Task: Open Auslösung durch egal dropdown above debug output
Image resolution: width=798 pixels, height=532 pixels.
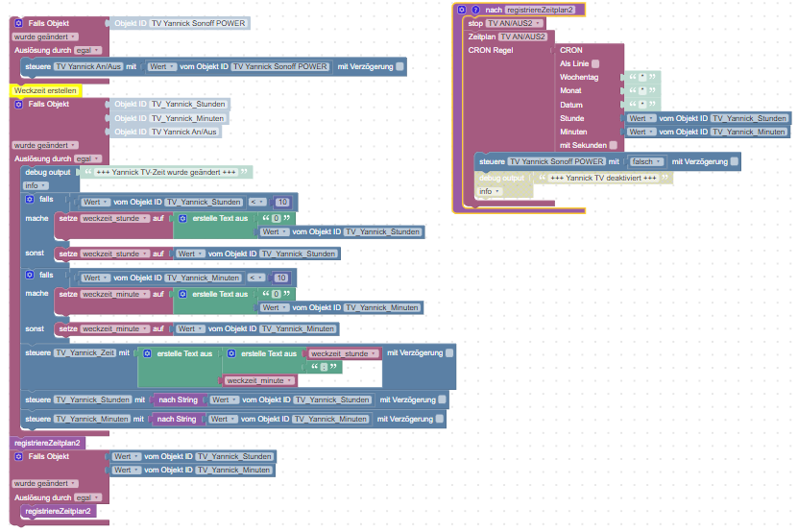Action: pos(87,158)
